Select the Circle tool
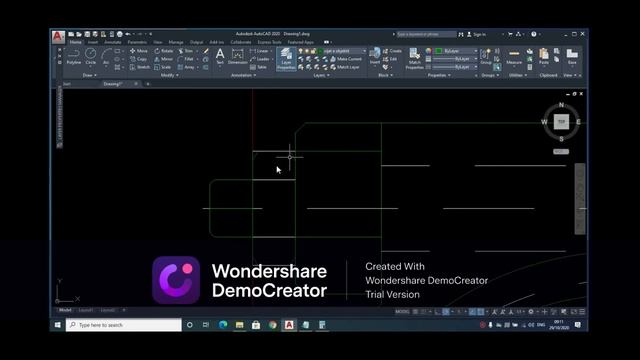640x360 pixels. (x=91, y=56)
